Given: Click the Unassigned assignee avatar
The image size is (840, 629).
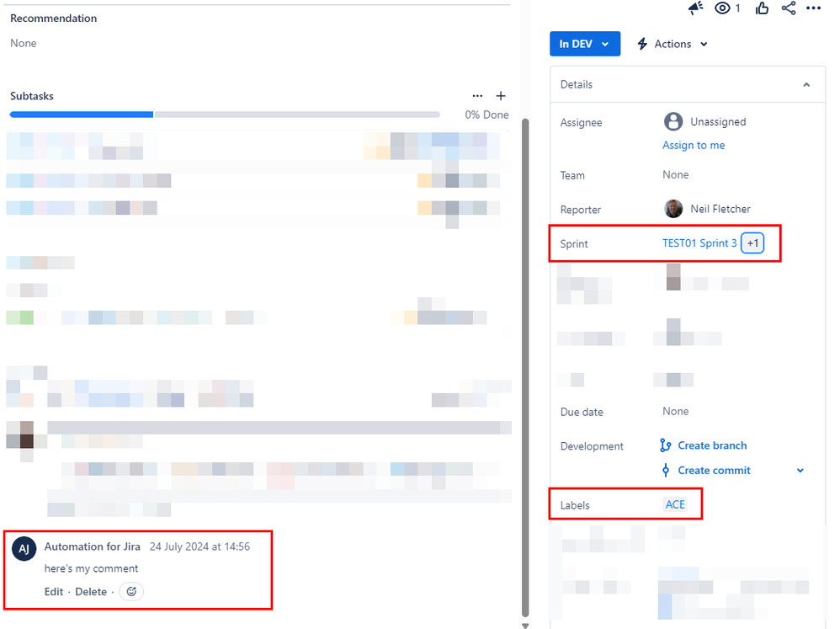Looking at the screenshot, I should [x=673, y=121].
